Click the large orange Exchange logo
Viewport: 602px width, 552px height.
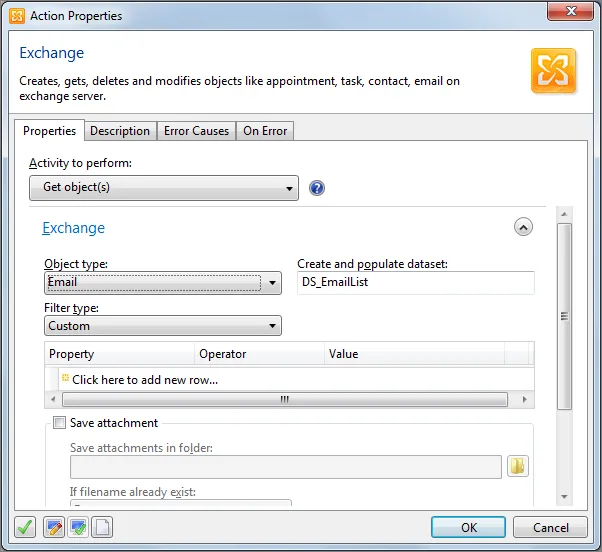pyautogui.click(x=553, y=71)
